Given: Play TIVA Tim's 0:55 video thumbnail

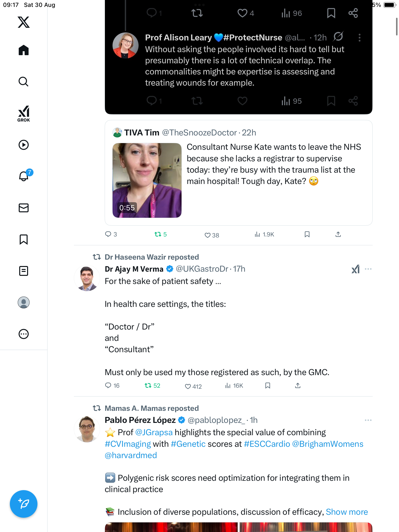Looking at the screenshot, I should pos(147,180).
